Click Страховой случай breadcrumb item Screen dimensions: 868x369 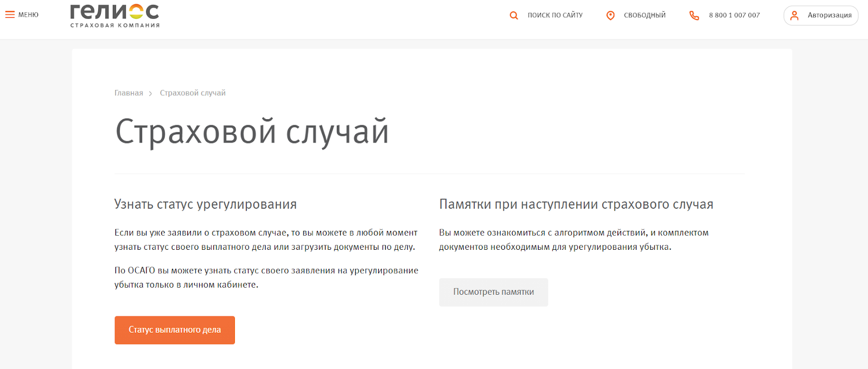pos(193,93)
